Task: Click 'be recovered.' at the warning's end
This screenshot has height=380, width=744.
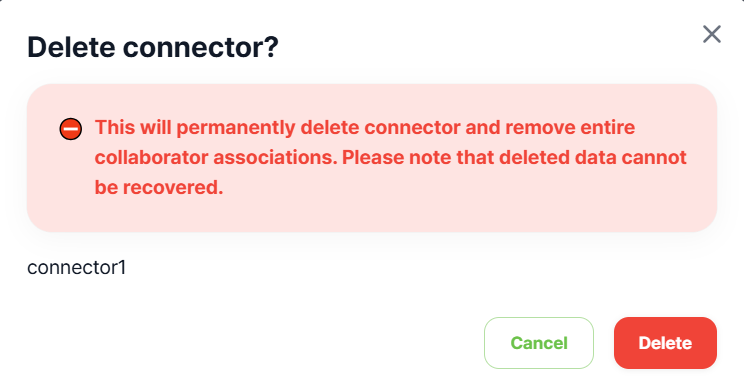Action: 159,188
